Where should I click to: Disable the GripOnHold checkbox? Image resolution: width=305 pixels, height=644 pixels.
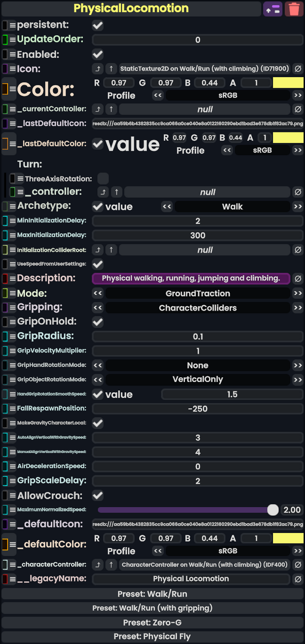[97, 322]
